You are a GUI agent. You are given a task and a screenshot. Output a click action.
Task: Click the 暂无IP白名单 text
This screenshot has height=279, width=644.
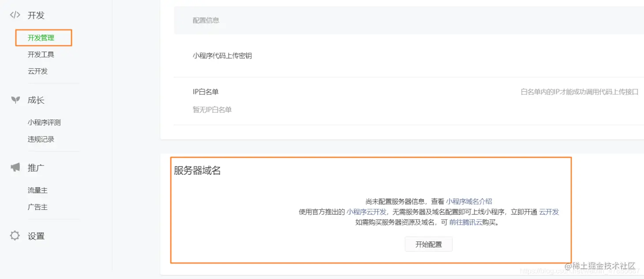(212, 110)
